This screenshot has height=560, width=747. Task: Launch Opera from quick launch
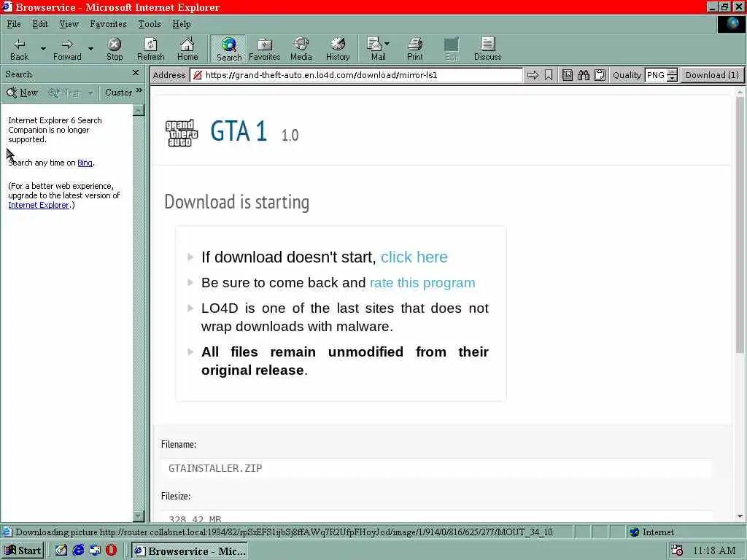click(111, 551)
